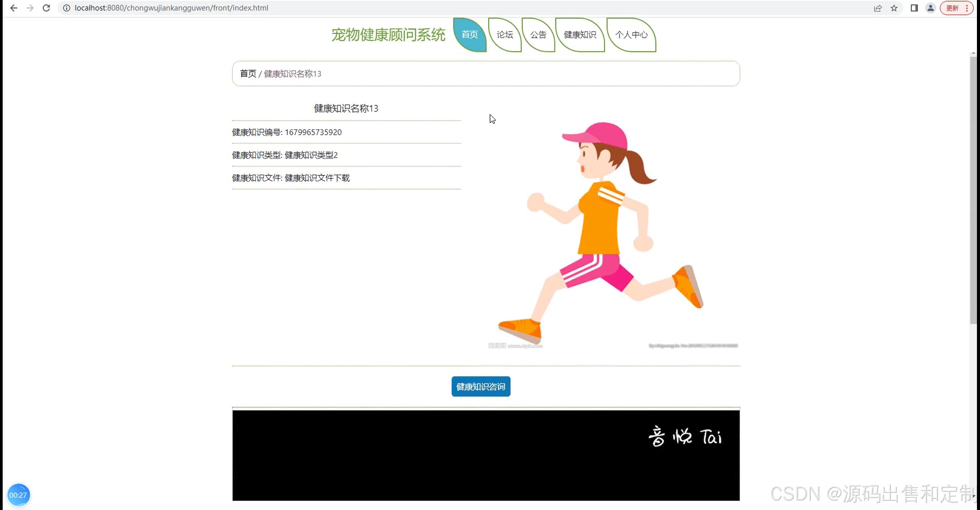Open the browser side panel icon

(x=914, y=8)
